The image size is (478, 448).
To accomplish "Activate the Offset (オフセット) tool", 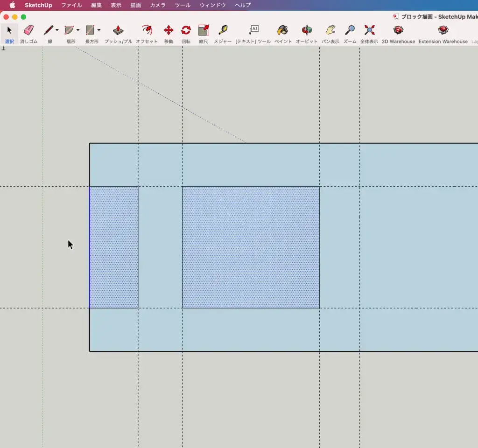I will pyautogui.click(x=147, y=31).
